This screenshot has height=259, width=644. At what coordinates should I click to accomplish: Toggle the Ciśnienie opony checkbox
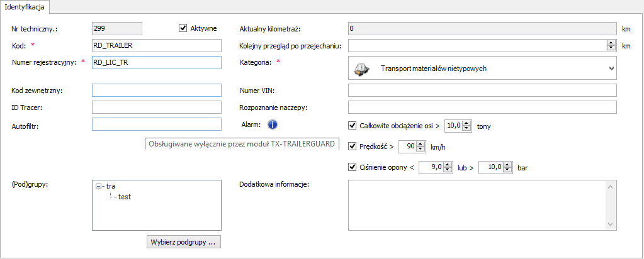pos(353,167)
